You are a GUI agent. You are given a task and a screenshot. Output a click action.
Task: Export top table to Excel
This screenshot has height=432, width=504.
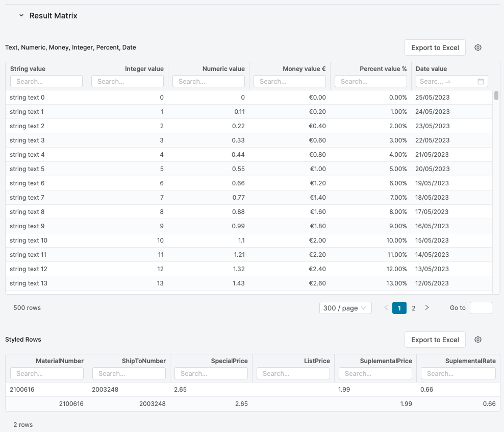[435, 47]
